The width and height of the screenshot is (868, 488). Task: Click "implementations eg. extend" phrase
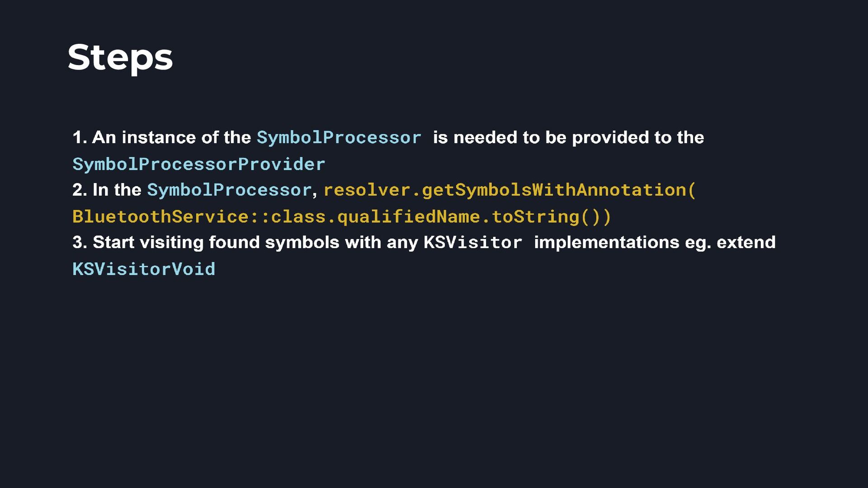pyautogui.click(x=655, y=243)
